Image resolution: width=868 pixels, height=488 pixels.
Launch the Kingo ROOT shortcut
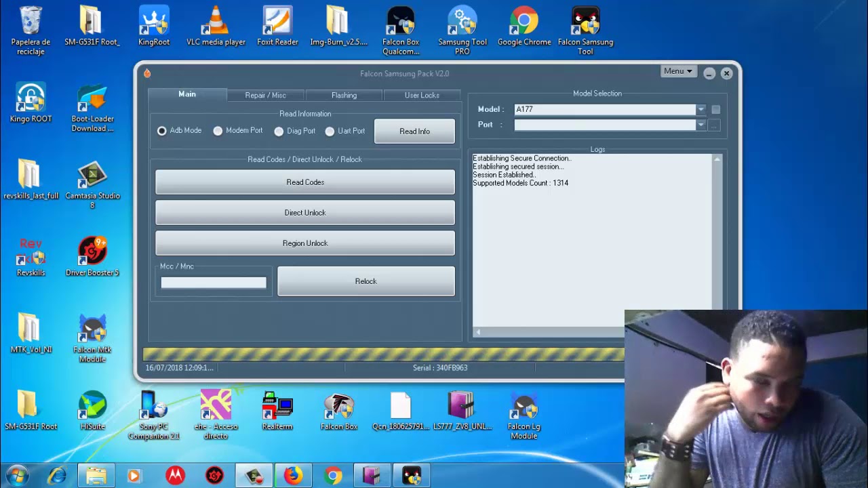coord(31,103)
